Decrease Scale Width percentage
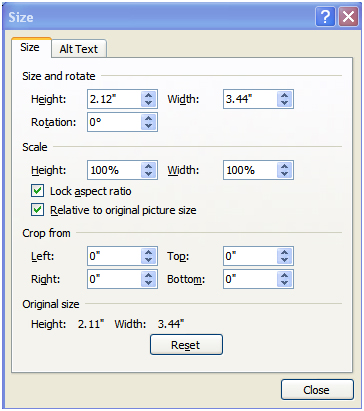The width and height of the screenshot is (364, 411). click(x=284, y=174)
